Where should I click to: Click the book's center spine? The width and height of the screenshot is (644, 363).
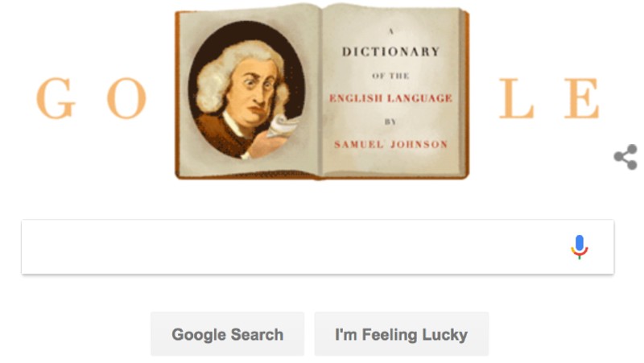pyautogui.click(x=321, y=93)
